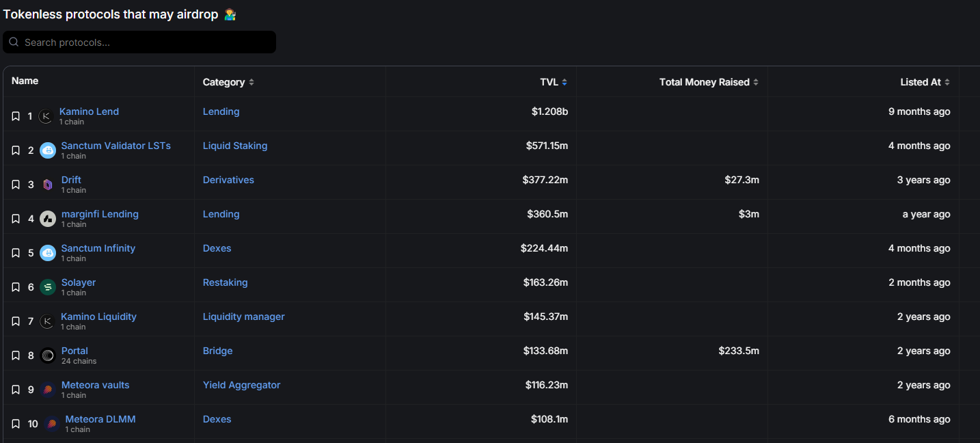
Task: Click the Kamino Lend protocol logo icon
Action: tap(46, 116)
